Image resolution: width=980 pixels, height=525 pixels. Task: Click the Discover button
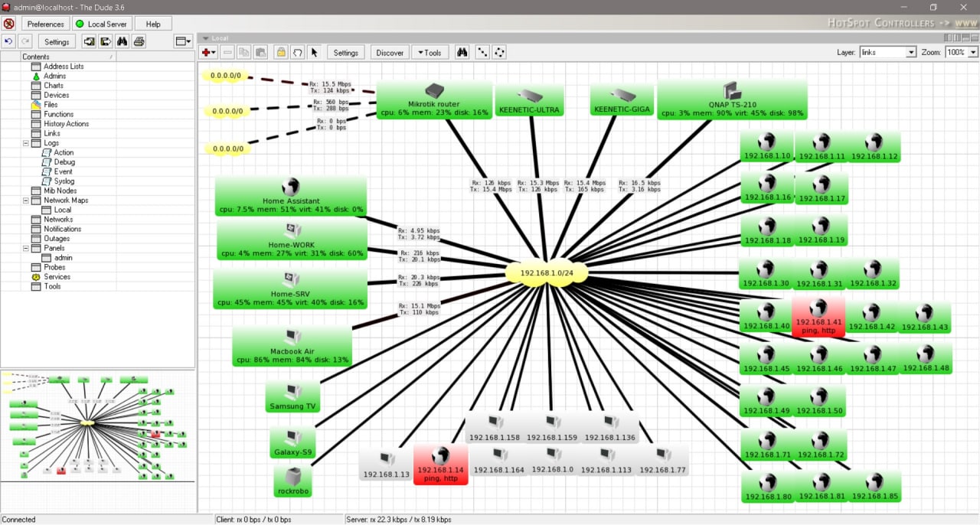390,53
